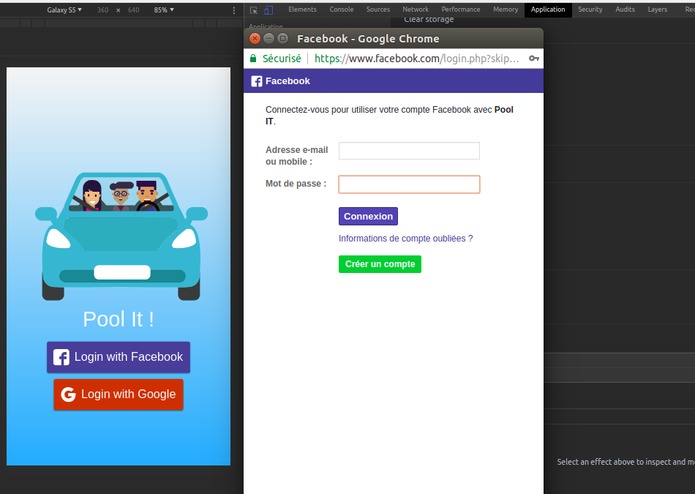Click the Facebook logo in popup header
695x494 pixels.
click(x=257, y=81)
